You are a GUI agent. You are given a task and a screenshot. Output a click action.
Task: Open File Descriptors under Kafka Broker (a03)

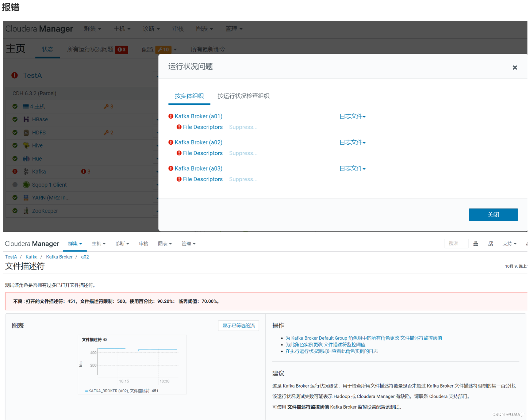pos(203,179)
